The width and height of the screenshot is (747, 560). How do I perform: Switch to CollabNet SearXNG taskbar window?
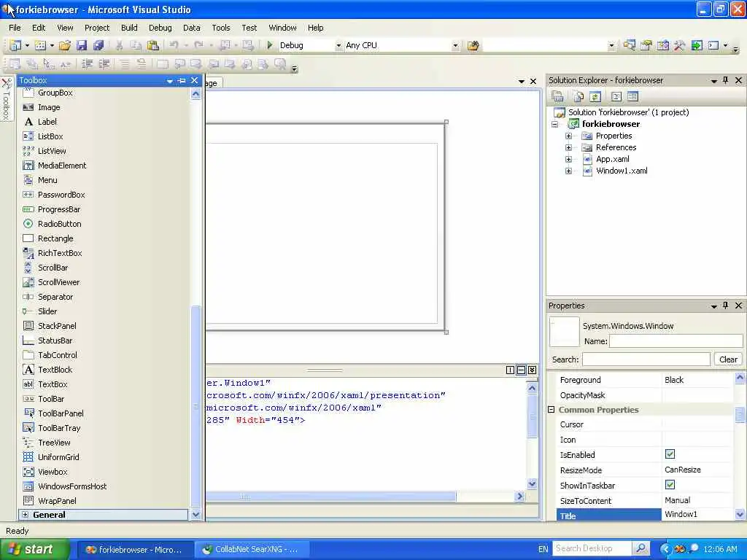tap(251, 549)
